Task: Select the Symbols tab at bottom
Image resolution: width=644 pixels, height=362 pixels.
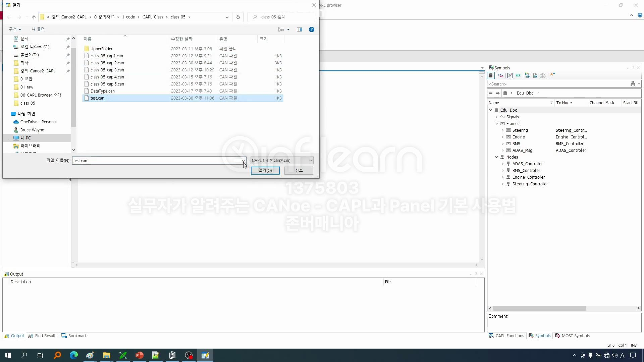Action: [539, 336]
